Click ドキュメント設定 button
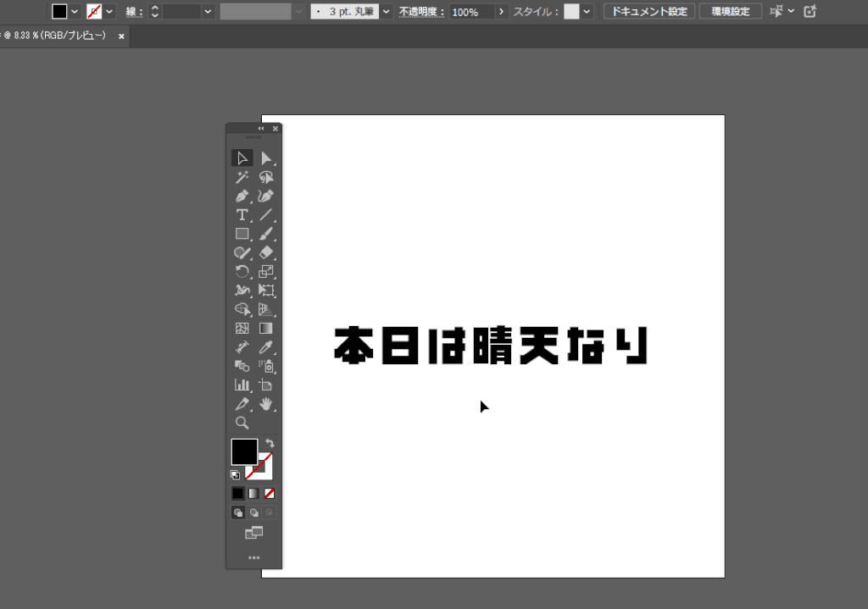The height and width of the screenshot is (609, 868). tap(648, 11)
